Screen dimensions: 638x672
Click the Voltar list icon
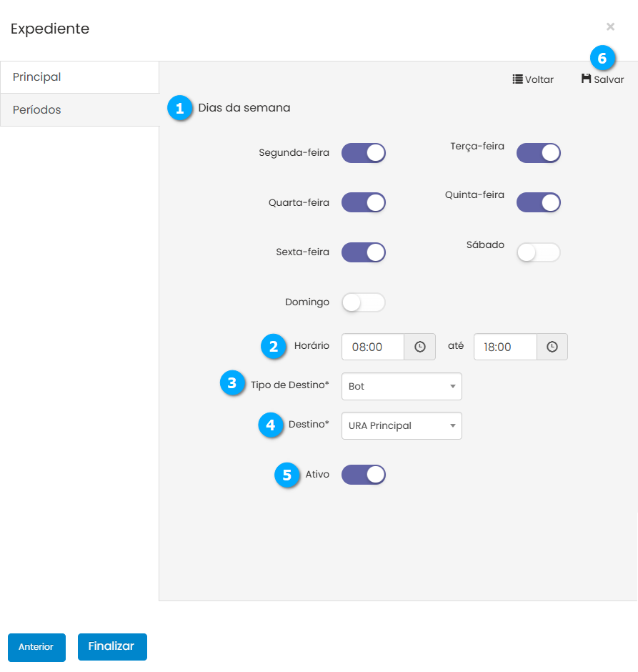(x=518, y=79)
